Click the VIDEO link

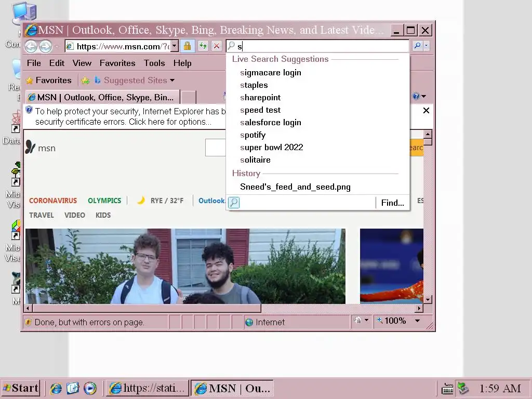coord(75,215)
